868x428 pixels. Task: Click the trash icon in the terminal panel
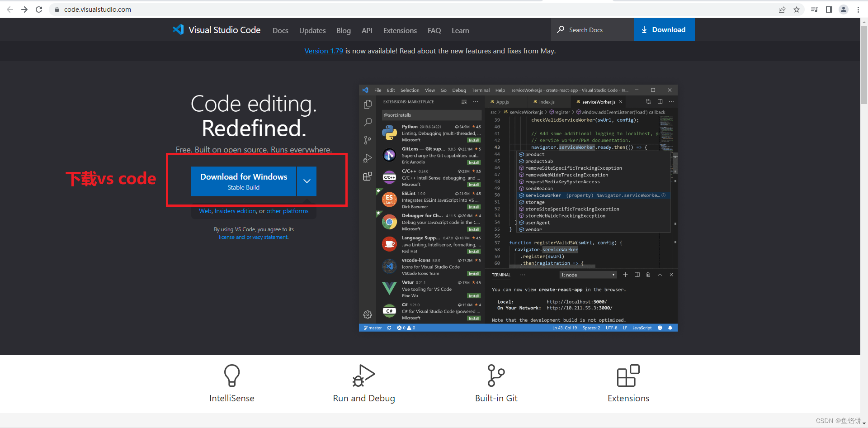(648, 275)
